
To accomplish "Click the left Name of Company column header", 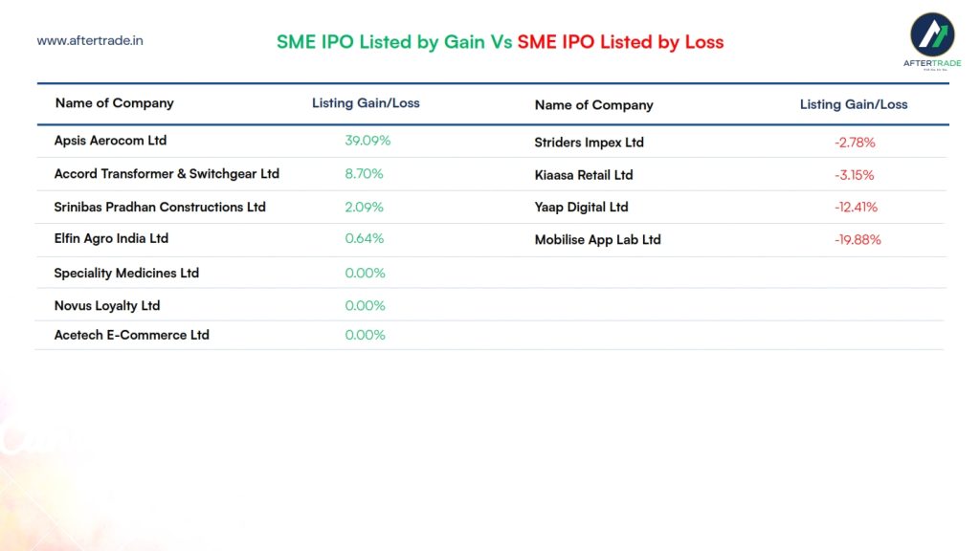I will pos(114,103).
